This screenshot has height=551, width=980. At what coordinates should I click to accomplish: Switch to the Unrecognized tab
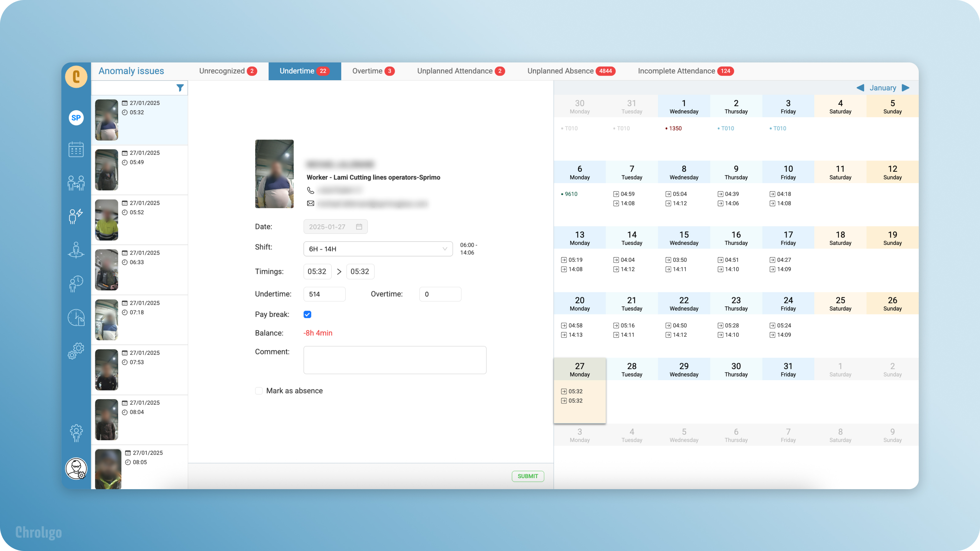(228, 71)
